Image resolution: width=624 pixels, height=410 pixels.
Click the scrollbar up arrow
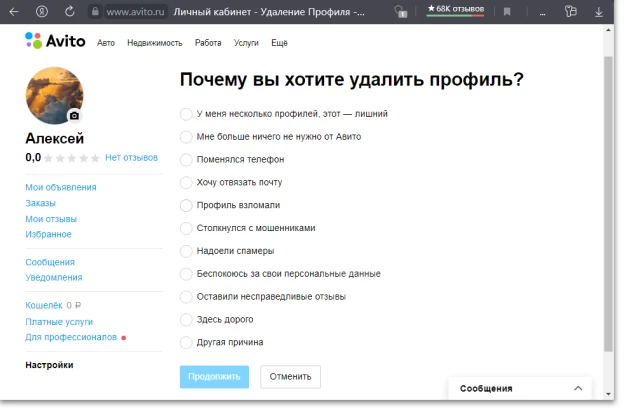[x=608, y=30]
